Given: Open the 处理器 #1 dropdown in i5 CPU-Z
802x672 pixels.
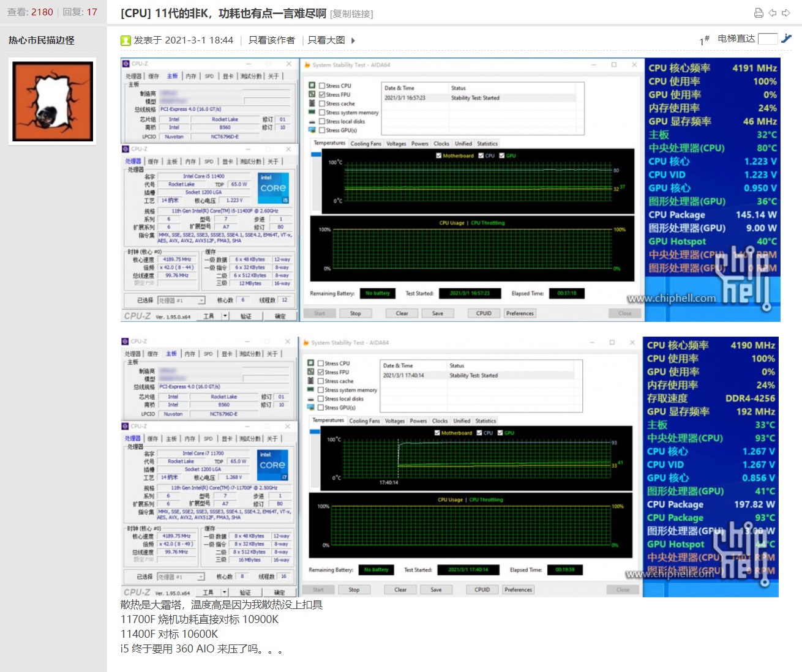Looking at the screenshot, I should [201, 301].
